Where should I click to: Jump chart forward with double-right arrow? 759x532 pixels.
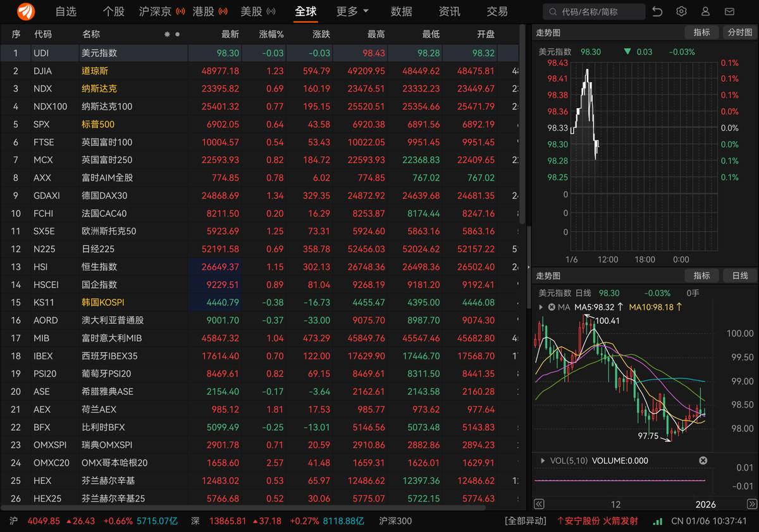(x=752, y=504)
